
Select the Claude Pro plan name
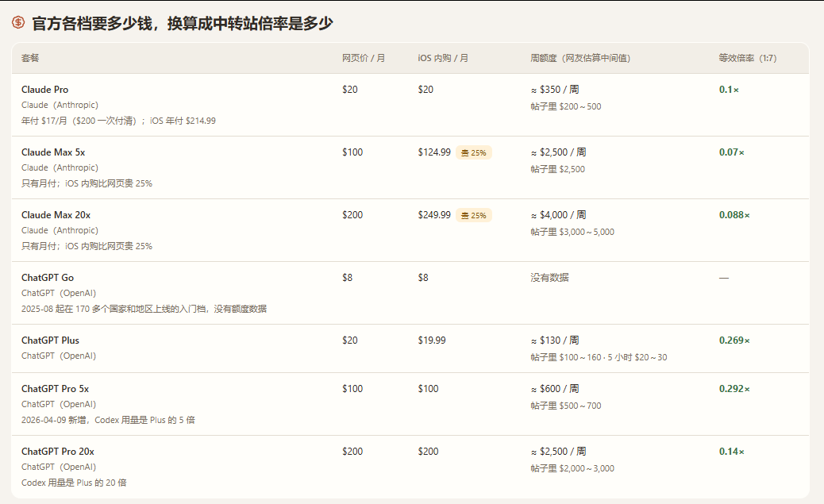click(44, 90)
